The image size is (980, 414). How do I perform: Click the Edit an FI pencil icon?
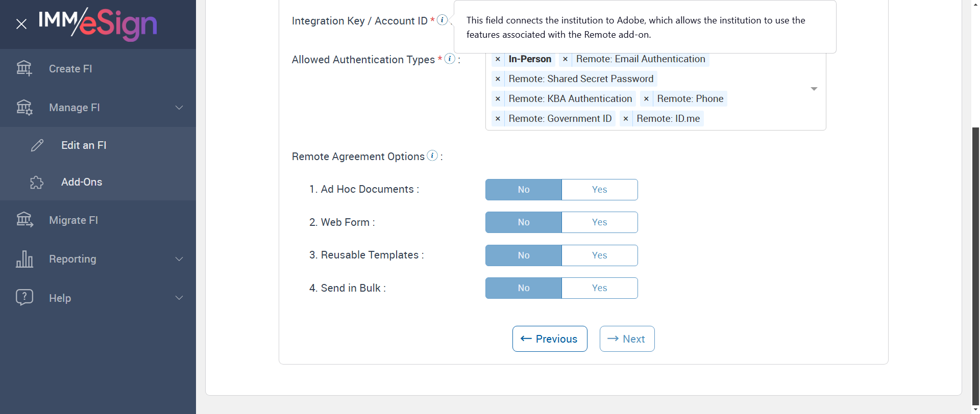point(37,145)
